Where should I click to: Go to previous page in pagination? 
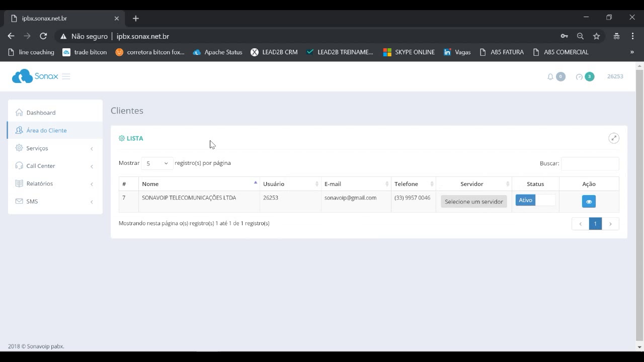pos(580,224)
